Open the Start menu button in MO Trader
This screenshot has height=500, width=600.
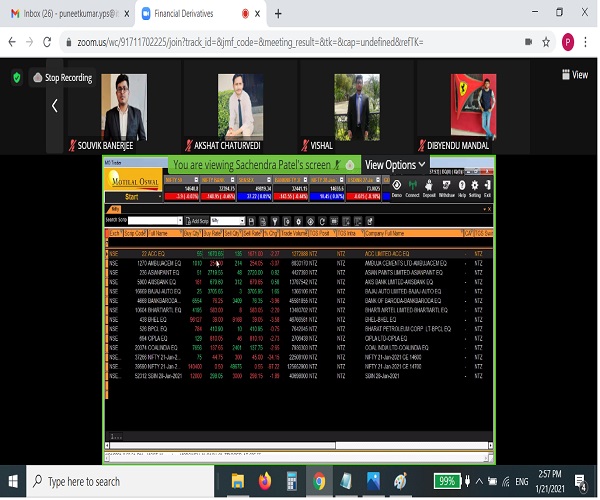(134, 197)
